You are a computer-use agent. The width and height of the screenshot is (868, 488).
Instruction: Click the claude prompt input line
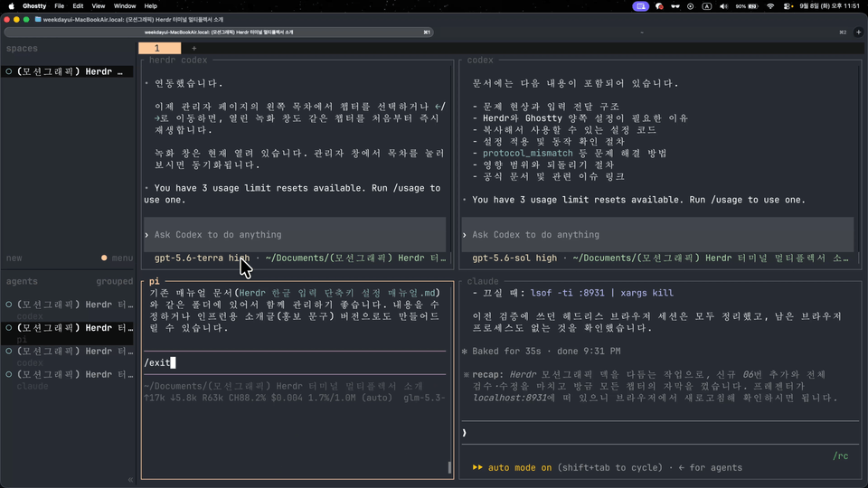[x=660, y=433]
